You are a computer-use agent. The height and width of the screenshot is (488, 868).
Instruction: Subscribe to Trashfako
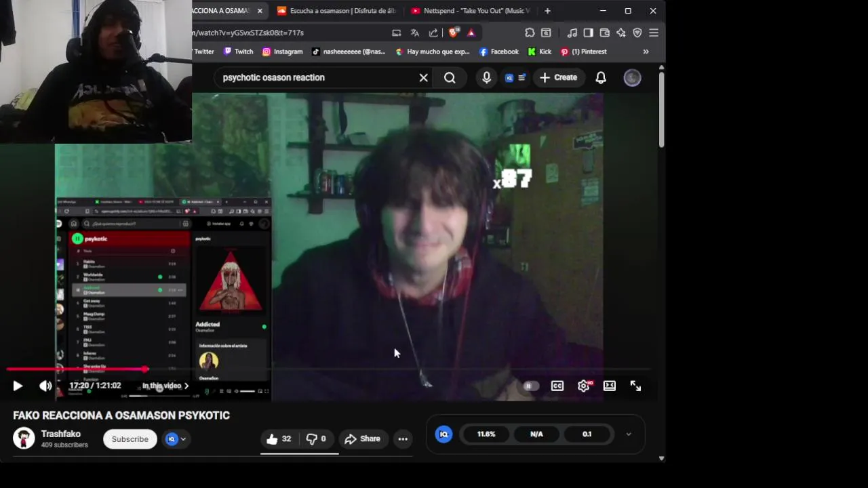pyautogui.click(x=130, y=439)
